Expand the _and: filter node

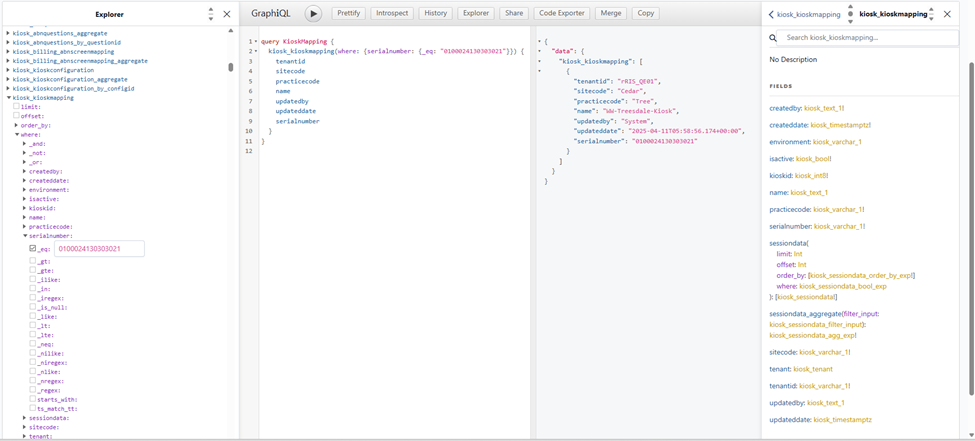click(25, 144)
